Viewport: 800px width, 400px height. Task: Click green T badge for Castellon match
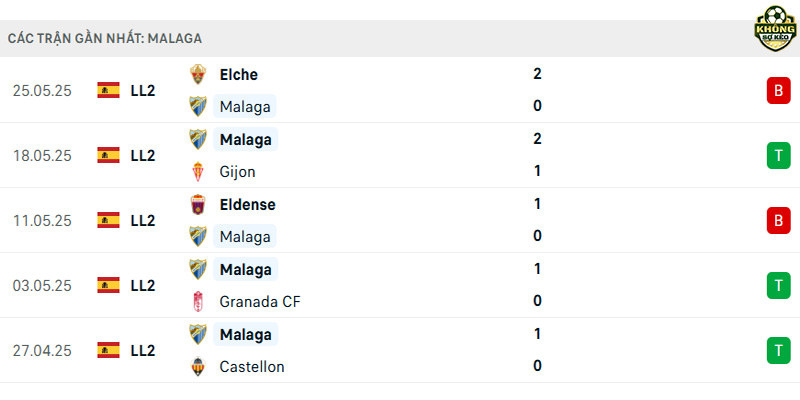pos(778,351)
